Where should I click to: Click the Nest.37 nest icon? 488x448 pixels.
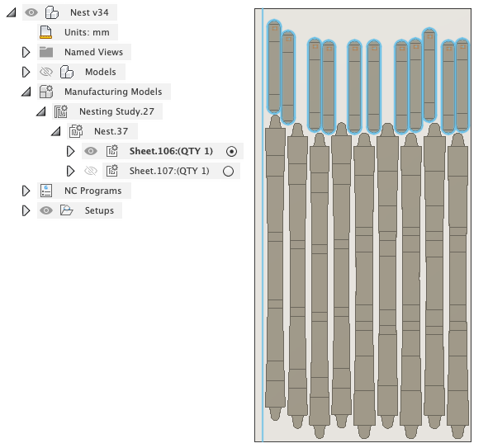coord(76,131)
